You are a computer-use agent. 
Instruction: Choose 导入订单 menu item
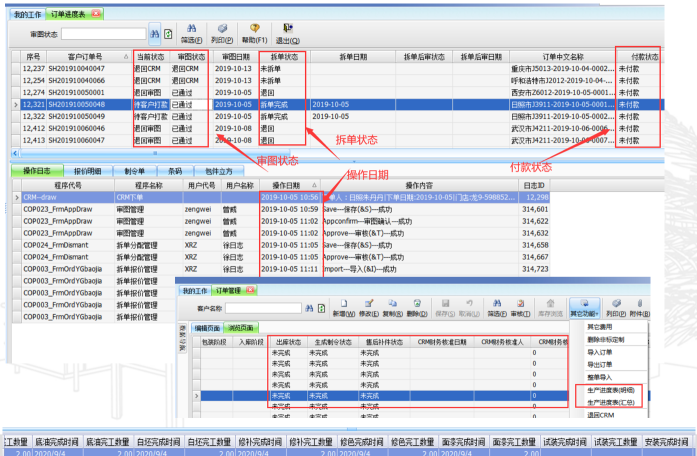(600, 352)
